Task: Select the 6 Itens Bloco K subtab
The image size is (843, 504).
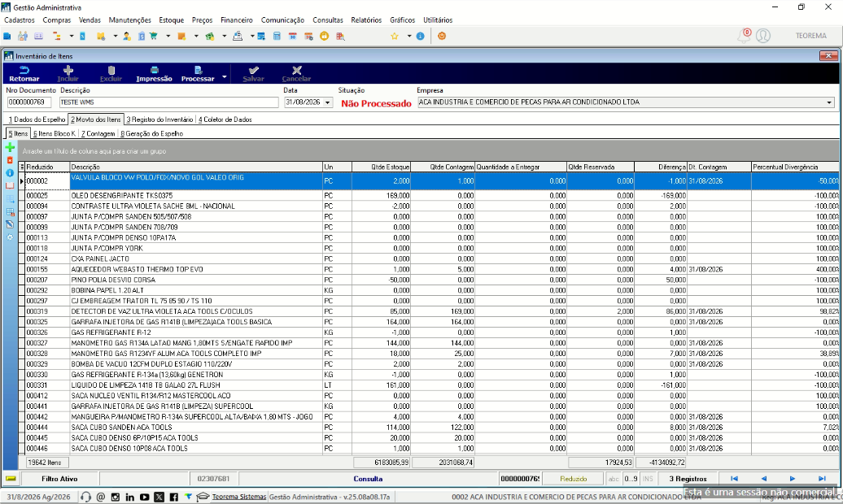Action: [x=55, y=133]
